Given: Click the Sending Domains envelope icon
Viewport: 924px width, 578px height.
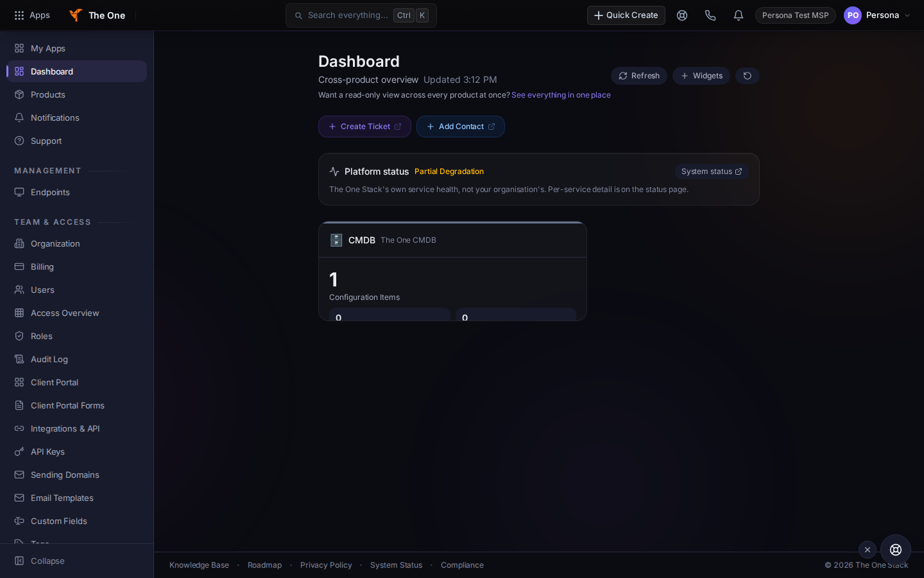Looking at the screenshot, I should tap(19, 475).
